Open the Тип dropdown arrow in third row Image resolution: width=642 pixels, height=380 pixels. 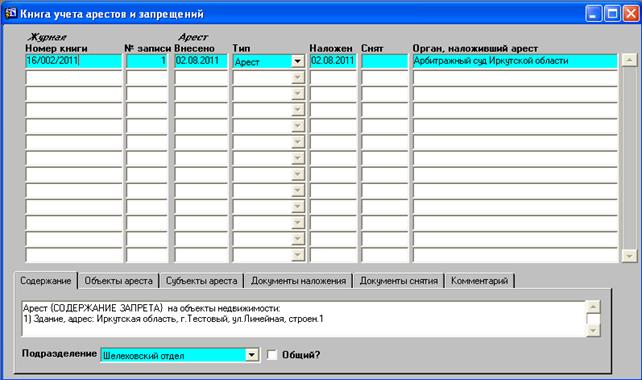298,94
